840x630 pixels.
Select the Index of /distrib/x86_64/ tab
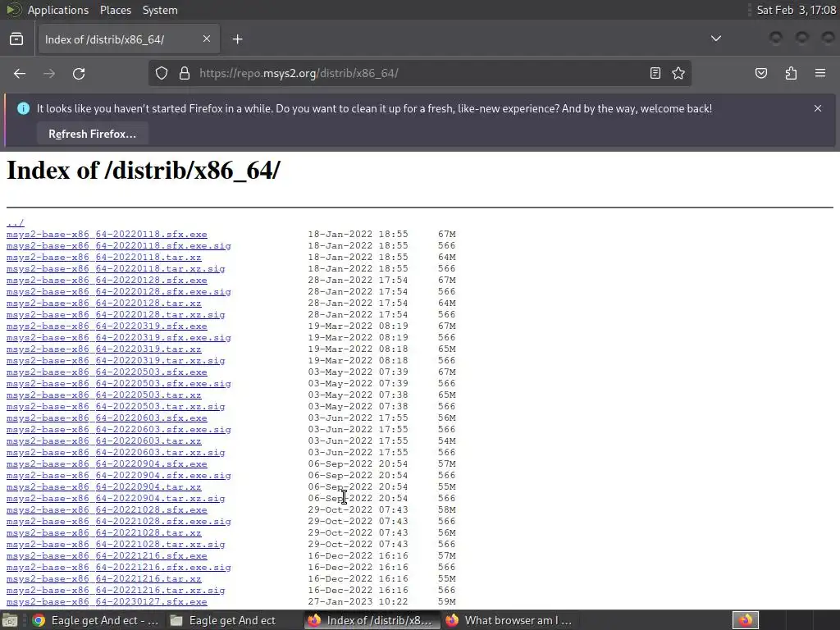(x=129, y=39)
